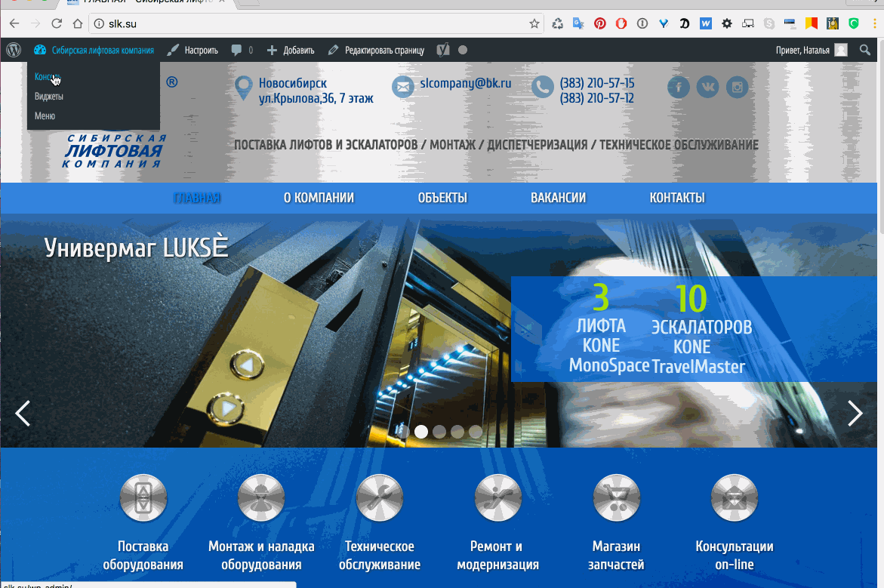Image resolution: width=884 pixels, height=588 pixels.
Task: Click the responsive devices extension icon
Action: 748,23
